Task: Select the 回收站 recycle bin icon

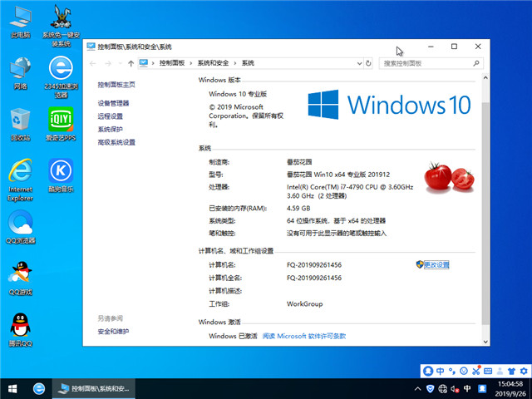Action: pos(20,124)
